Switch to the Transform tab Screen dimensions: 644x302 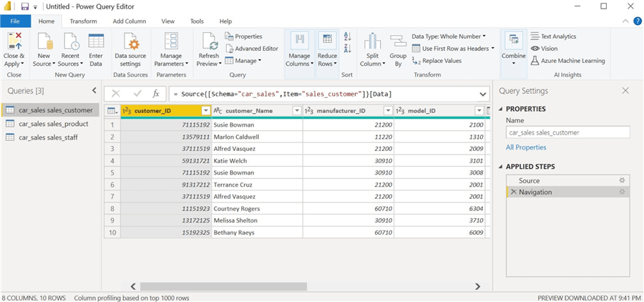84,21
